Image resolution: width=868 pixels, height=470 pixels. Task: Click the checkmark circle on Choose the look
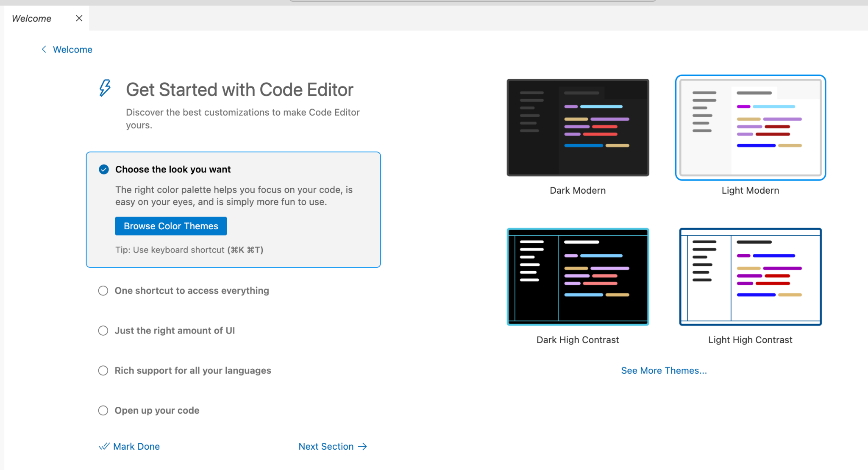click(x=103, y=169)
